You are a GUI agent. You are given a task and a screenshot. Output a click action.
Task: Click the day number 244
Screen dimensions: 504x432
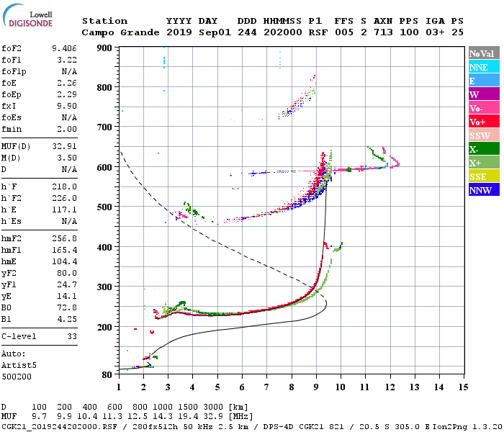pos(247,32)
